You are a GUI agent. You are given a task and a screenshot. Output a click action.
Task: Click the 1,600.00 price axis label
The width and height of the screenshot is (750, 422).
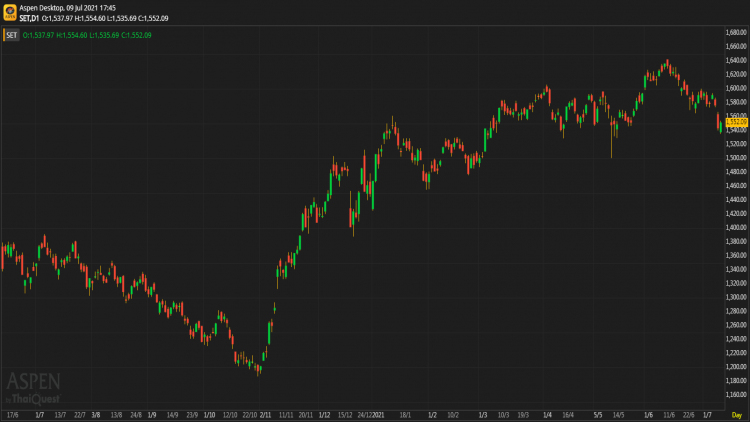tap(736, 88)
